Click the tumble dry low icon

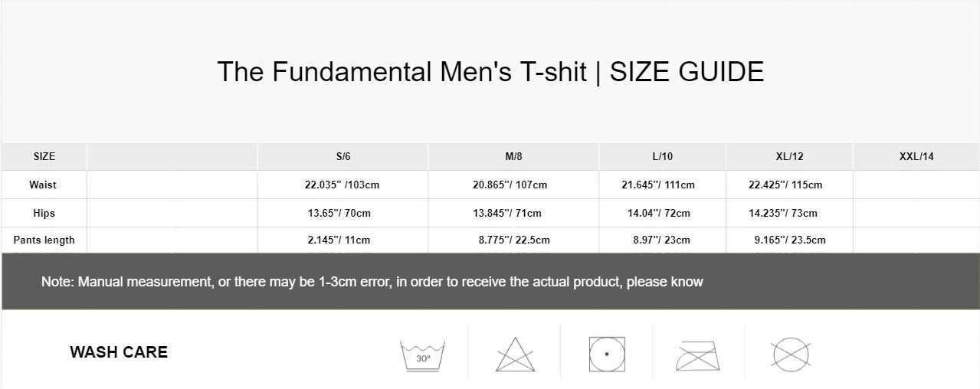click(607, 355)
